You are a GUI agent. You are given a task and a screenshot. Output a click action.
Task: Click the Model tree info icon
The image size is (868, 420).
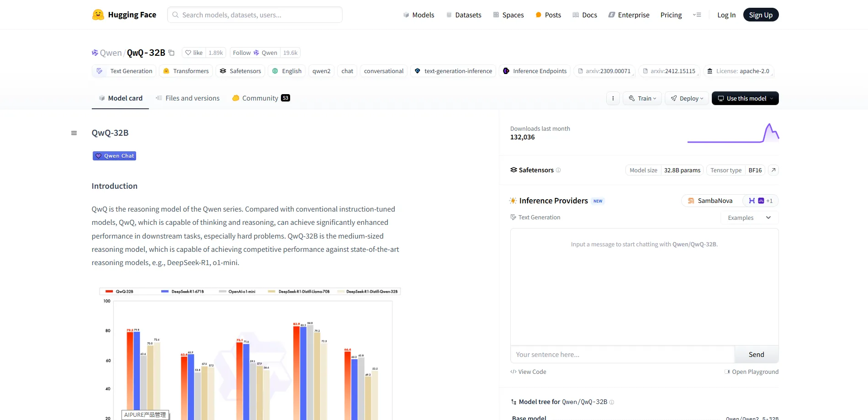click(x=612, y=402)
